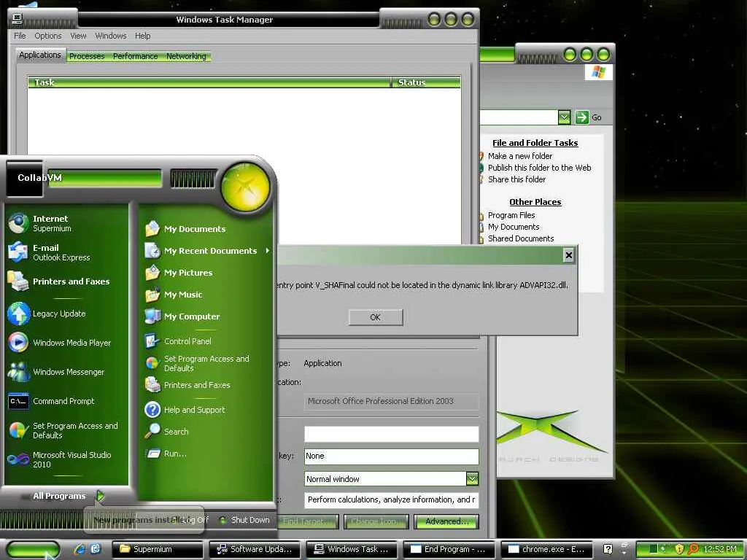Click OK in the error dialog
Viewport: 747px width, 560px height.
point(376,317)
